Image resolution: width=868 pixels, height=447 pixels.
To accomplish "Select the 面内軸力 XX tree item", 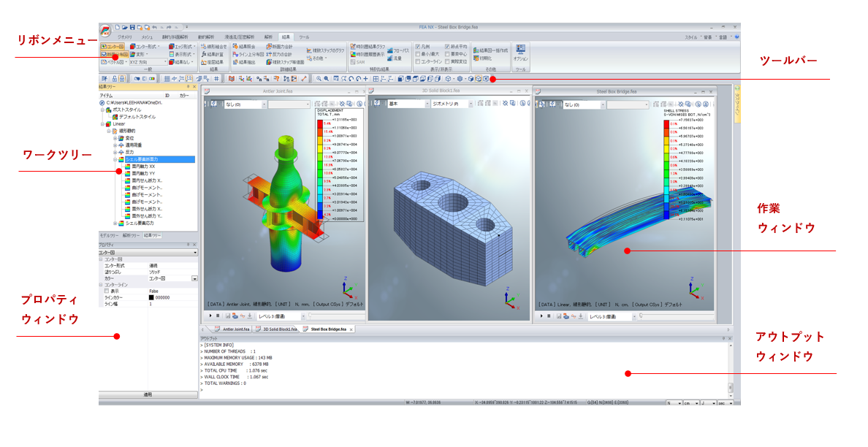I will pyautogui.click(x=142, y=167).
